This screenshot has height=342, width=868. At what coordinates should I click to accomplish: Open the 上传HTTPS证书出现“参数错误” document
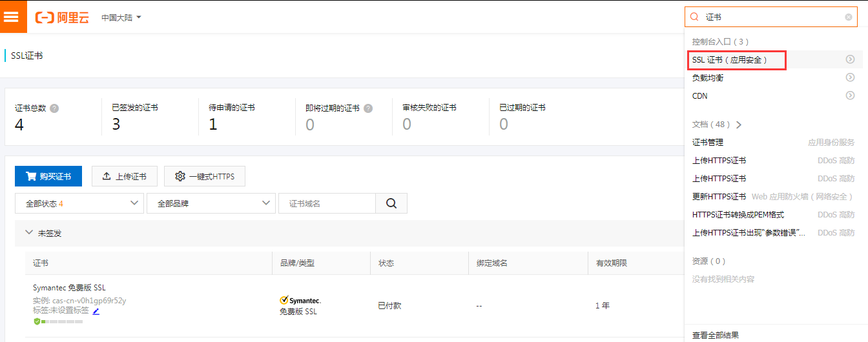pos(749,232)
